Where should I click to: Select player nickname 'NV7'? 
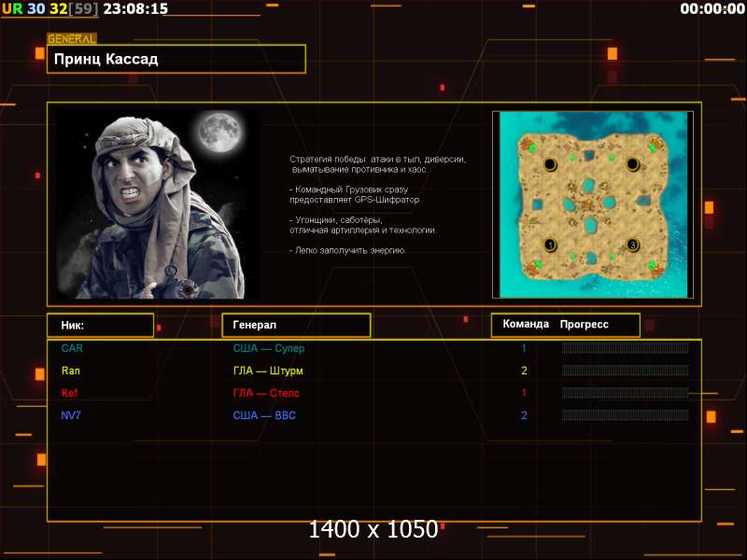click(71, 415)
